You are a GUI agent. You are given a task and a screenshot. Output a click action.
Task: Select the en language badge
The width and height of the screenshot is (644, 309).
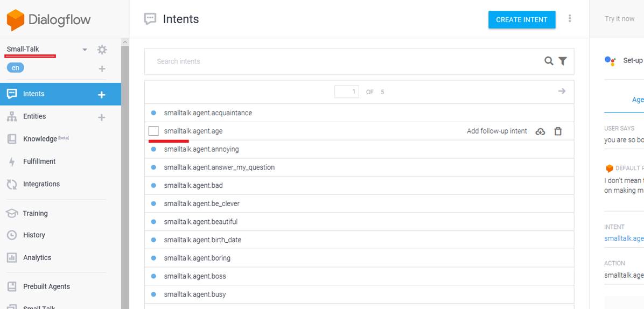16,68
